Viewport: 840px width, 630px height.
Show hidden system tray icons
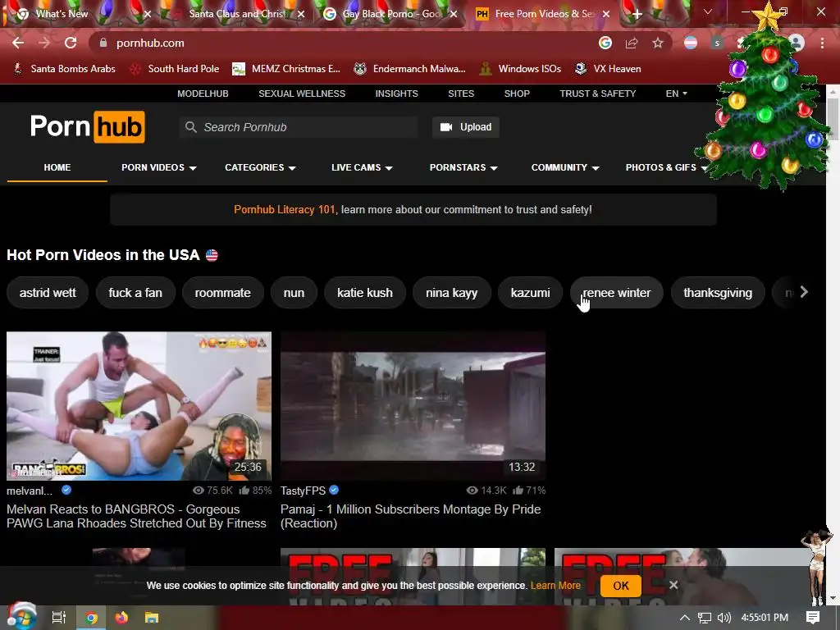coord(685,618)
